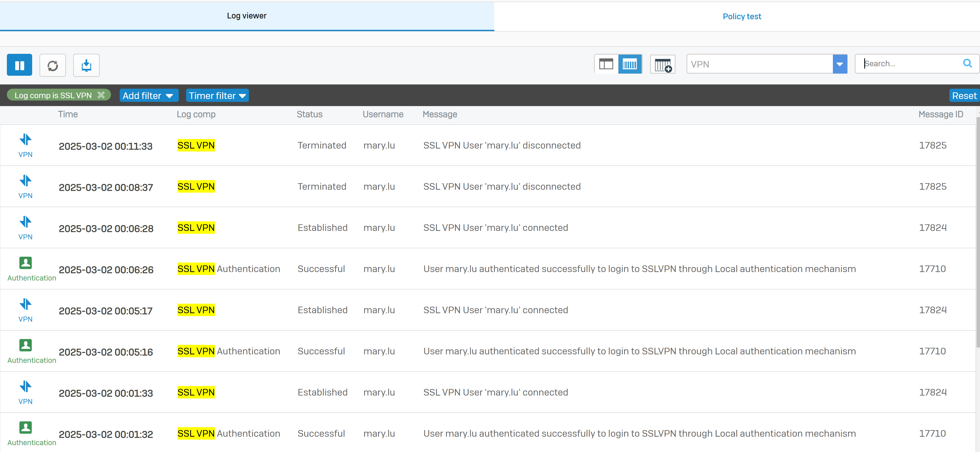Image resolution: width=980 pixels, height=452 pixels.
Task: Select the Log viewer tab
Action: pos(247,16)
